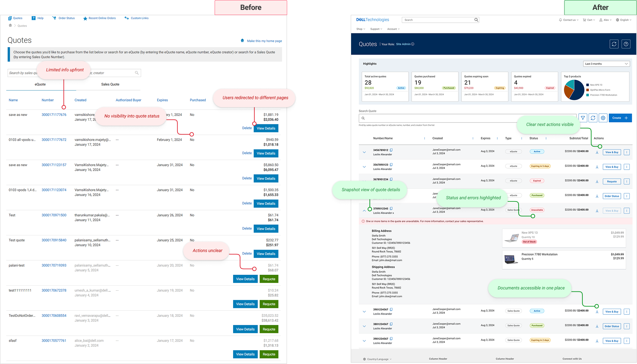Switch to the Sales Quote tab in Before view
This screenshot has height=364, width=637.
(110, 84)
